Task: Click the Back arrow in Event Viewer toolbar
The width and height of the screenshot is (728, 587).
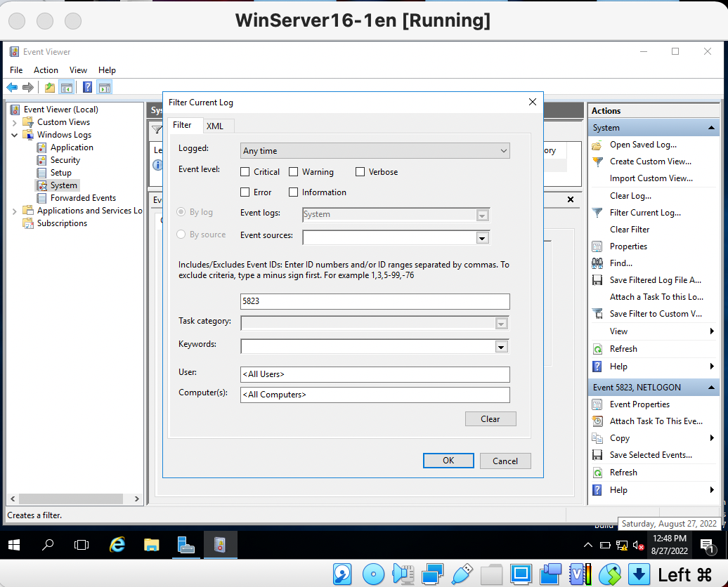Action: point(12,87)
